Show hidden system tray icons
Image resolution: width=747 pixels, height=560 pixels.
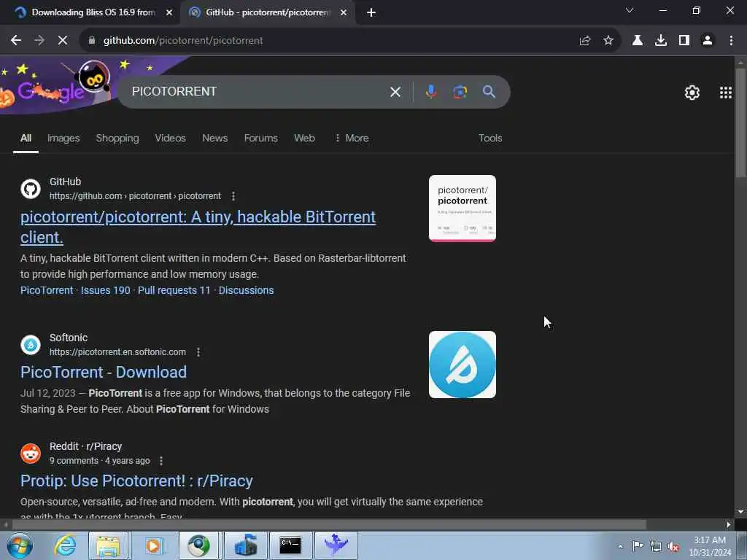[x=620, y=547]
